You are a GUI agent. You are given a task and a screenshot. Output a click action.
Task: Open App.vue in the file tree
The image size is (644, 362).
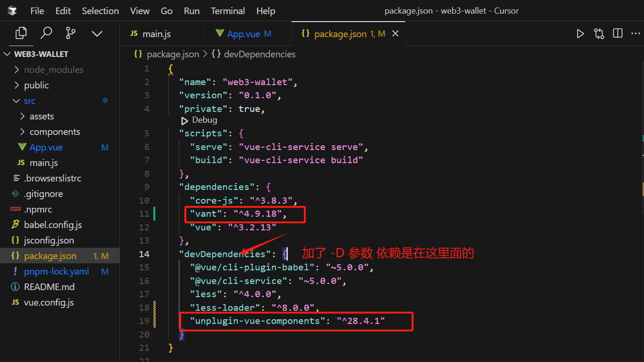60,147
